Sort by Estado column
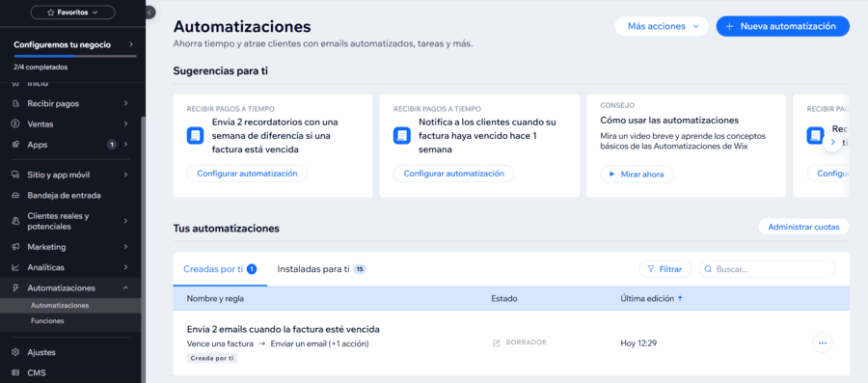 point(503,299)
